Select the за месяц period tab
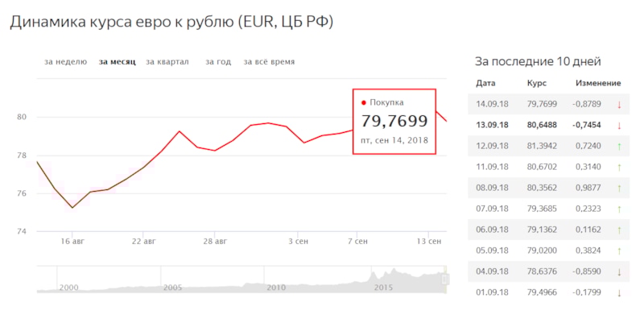 coord(117,62)
